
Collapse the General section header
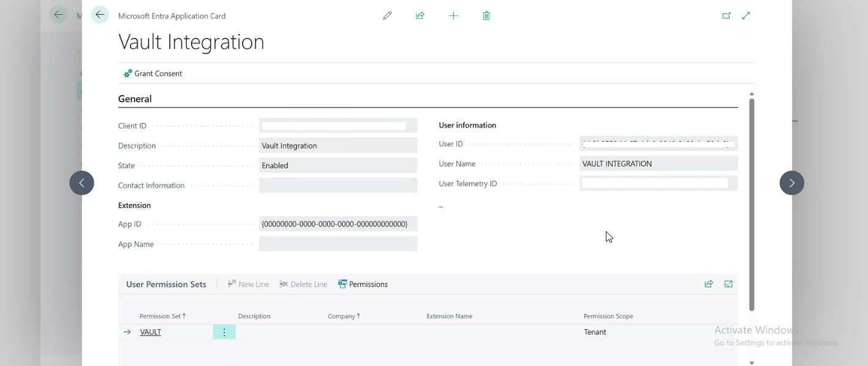coord(135,99)
